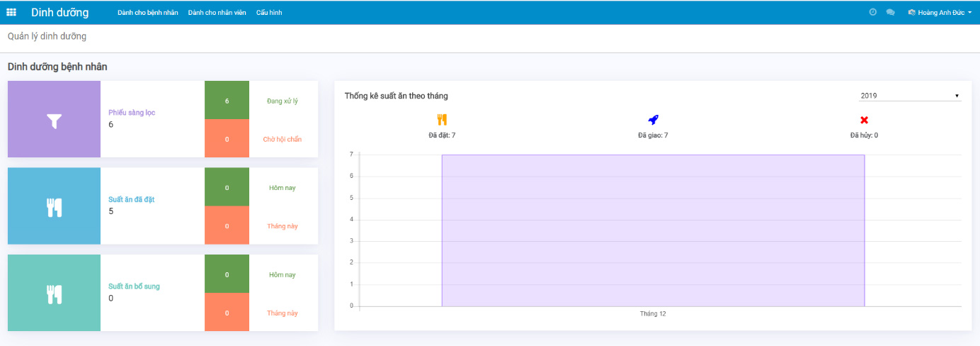The height and width of the screenshot is (346, 980).
Task: Click the Đang xử lý link
Action: pyautogui.click(x=283, y=101)
